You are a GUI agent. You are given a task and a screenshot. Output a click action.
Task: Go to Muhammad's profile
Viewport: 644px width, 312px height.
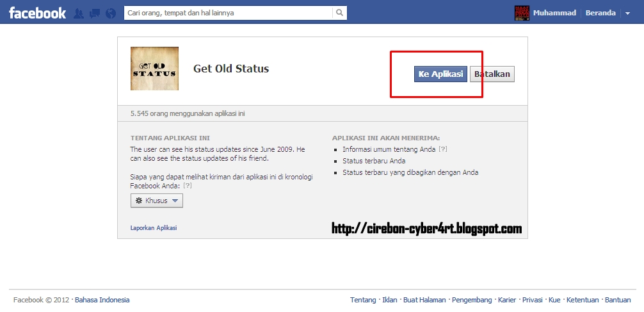tap(554, 13)
